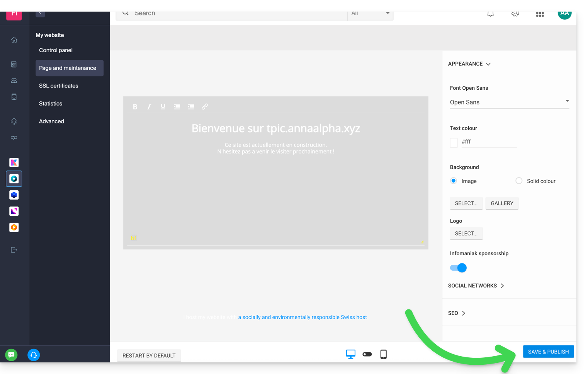The width and height of the screenshot is (588, 374).
Task: Open the All search filter dropdown
Action: (x=370, y=14)
